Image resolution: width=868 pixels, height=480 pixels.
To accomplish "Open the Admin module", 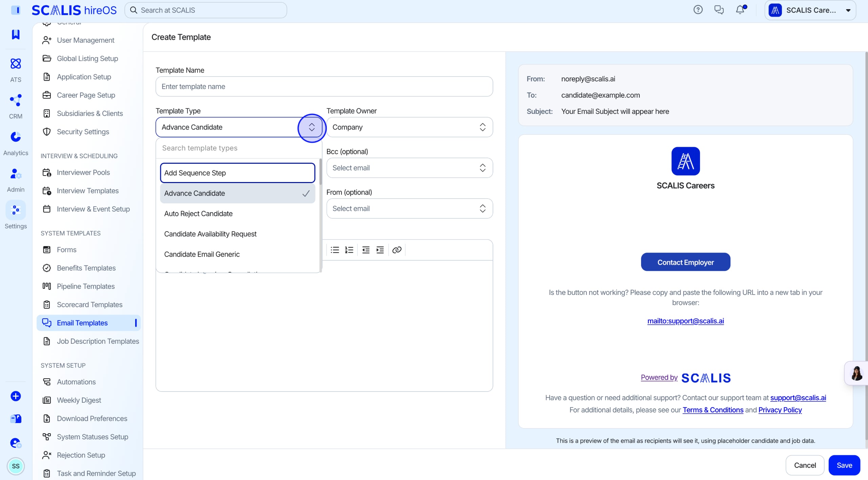I will coord(16,180).
